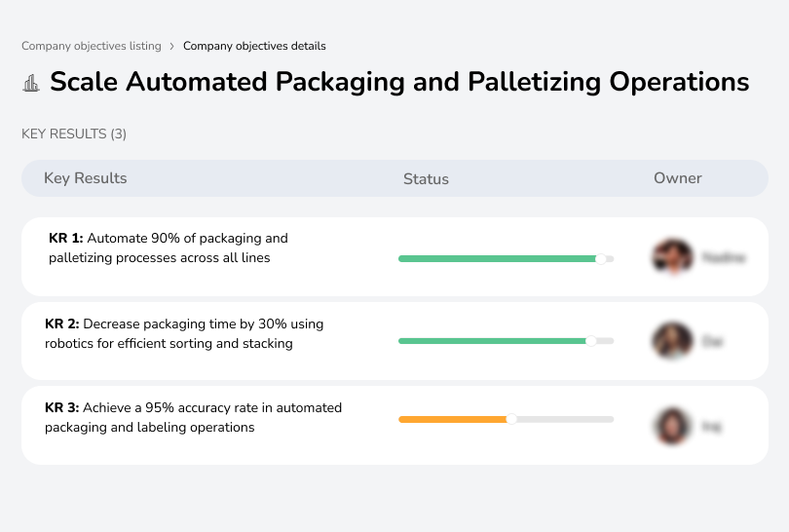Click the blurred owner name in KR 1 row
Image resolution: width=789 pixels, height=532 pixels.
click(x=723, y=257)
